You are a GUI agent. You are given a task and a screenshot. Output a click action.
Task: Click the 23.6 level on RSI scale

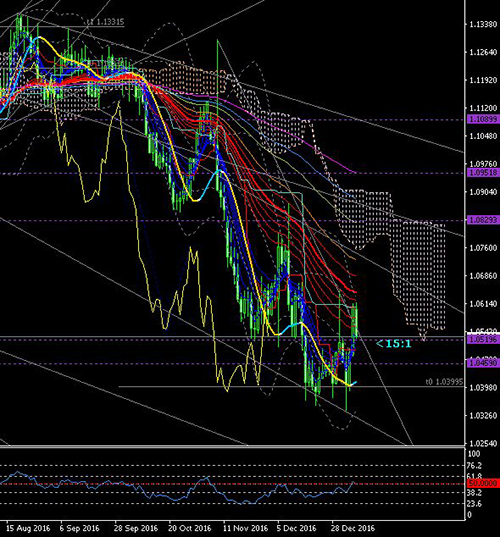pos(474,504)
